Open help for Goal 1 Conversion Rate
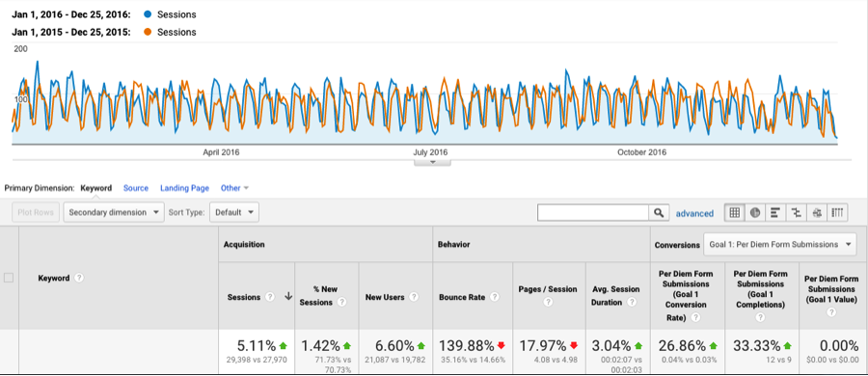 pyautogui.click(x=695, y=318)
